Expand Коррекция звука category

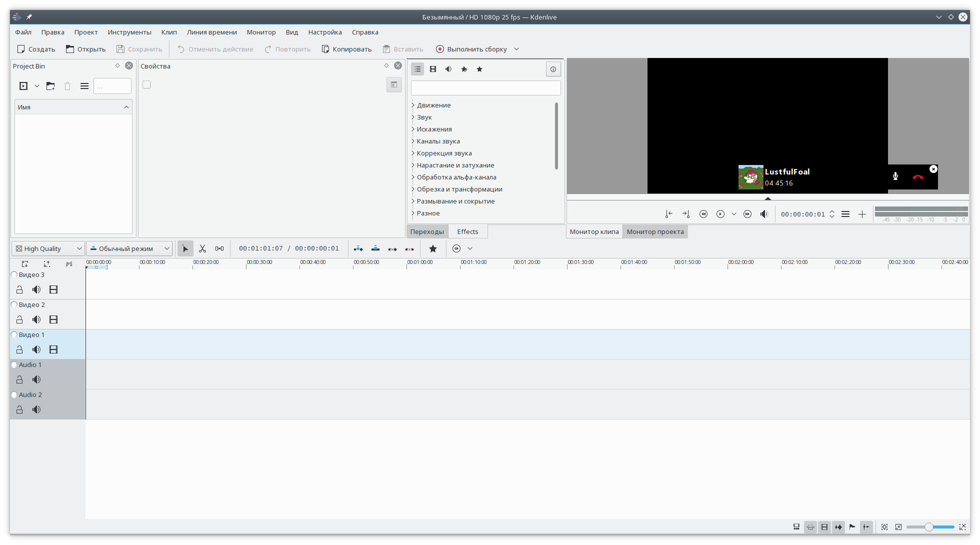point(413,153)
